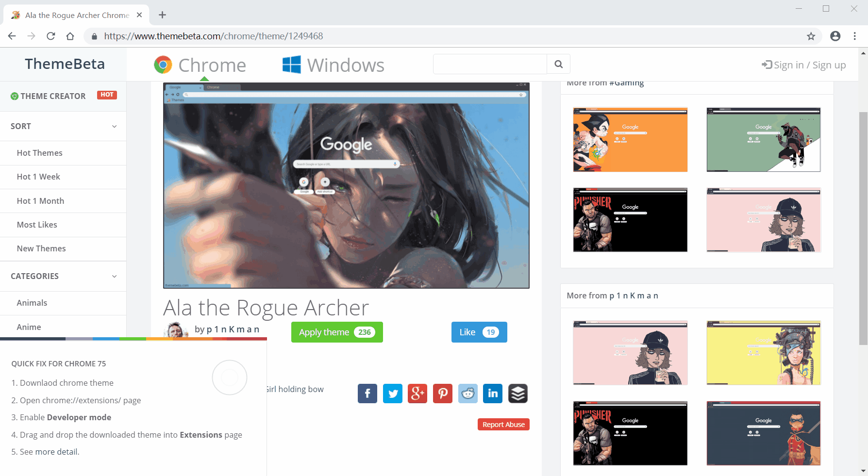Click the search magnifier button
The image size is (868, 476).
[x=559, y=64]
